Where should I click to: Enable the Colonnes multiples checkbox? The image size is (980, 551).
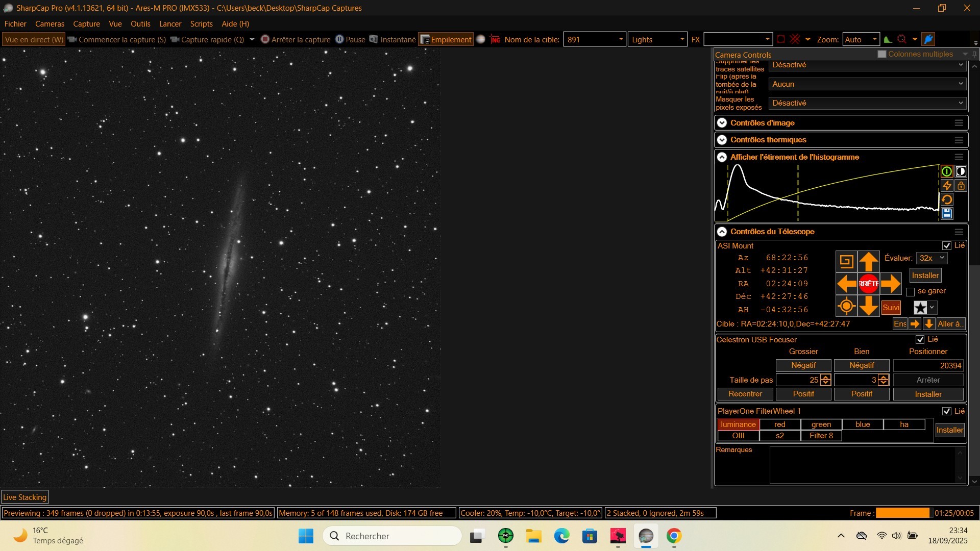click(881, 54)
